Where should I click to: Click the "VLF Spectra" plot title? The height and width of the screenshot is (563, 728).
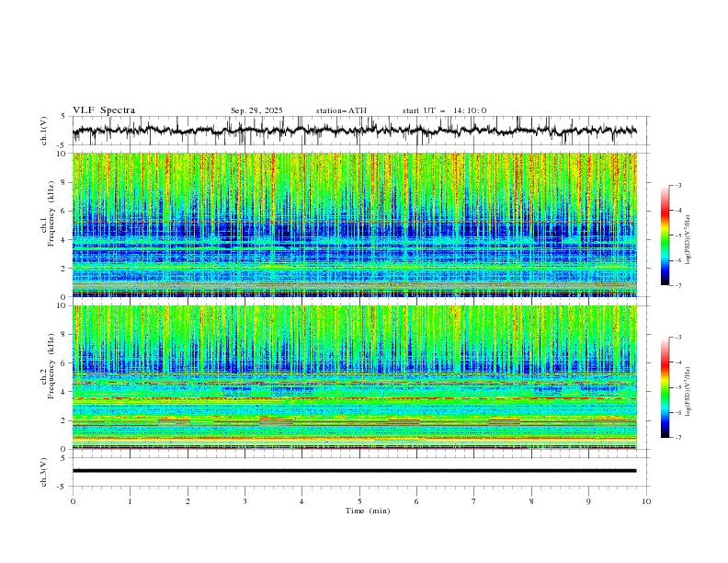point(104,110)
